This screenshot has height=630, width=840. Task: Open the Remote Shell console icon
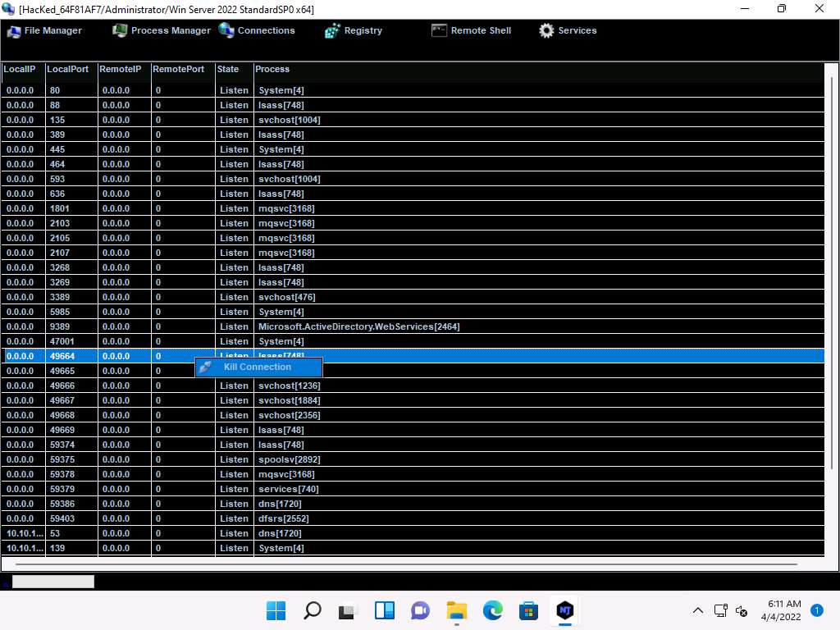(439, 30)
